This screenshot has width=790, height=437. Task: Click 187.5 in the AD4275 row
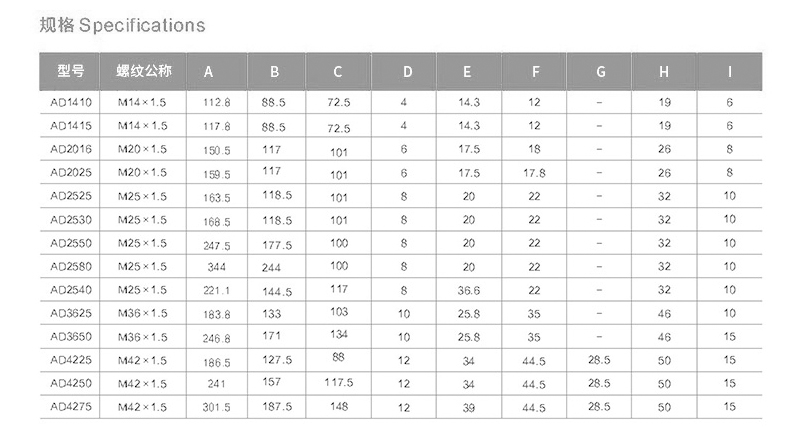(x=277, y=407)
